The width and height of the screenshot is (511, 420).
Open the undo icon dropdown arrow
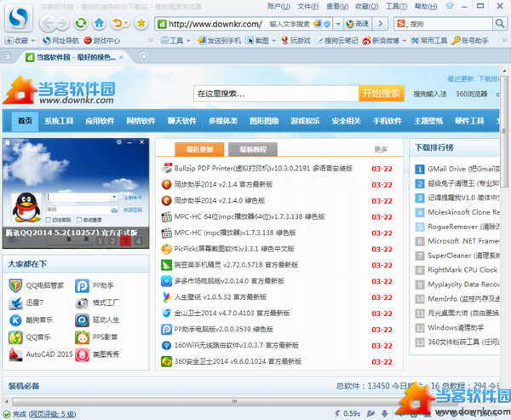126,23
